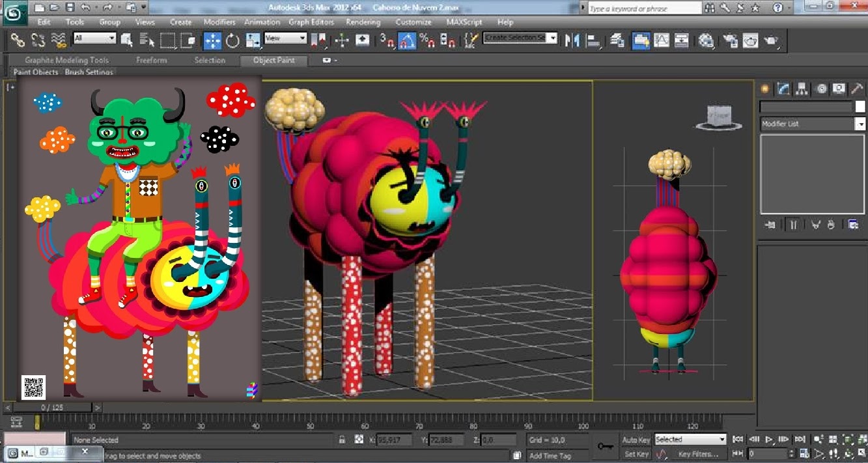Click the Set Key button
868x463 pixels.
(636, 454)
